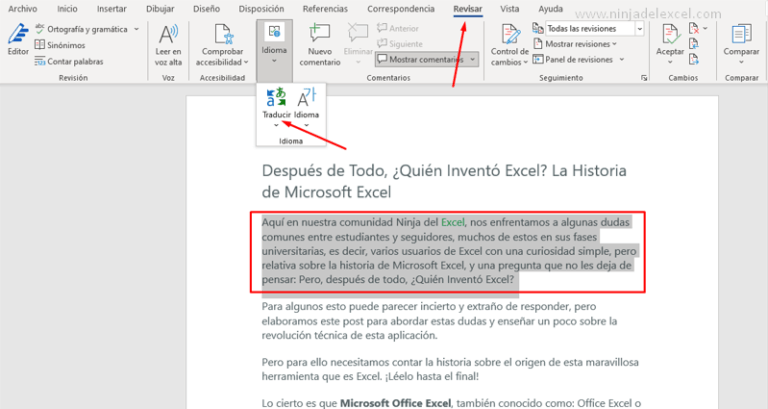This screenshot has width=768, height=409.
Task: Go to previous change icon in Cambios
Action: [x=694, y=44]
